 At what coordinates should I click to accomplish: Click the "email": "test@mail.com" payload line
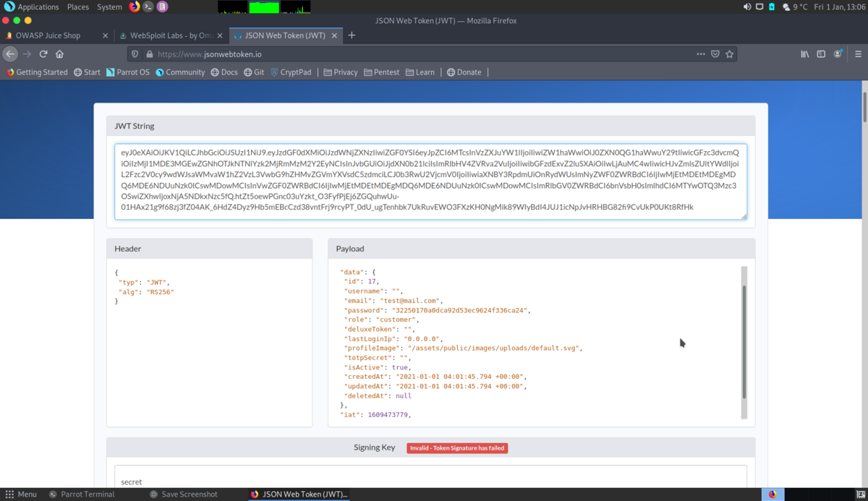tap(393, 301)
